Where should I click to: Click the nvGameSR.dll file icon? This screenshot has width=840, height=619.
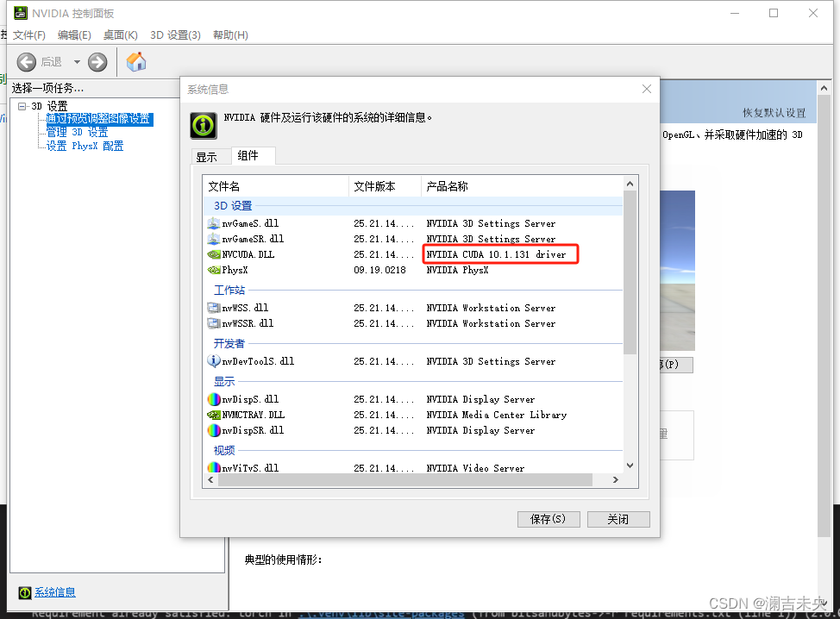[214, 239]
